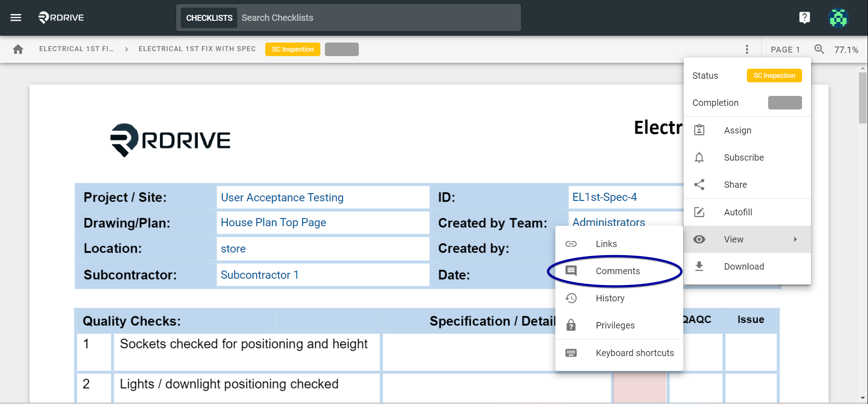The width and height of the screenshot is (868, 404).
Task: Open the ELECTRICAL 1ST FI… breadcrumb
Action: click(76, 49)
